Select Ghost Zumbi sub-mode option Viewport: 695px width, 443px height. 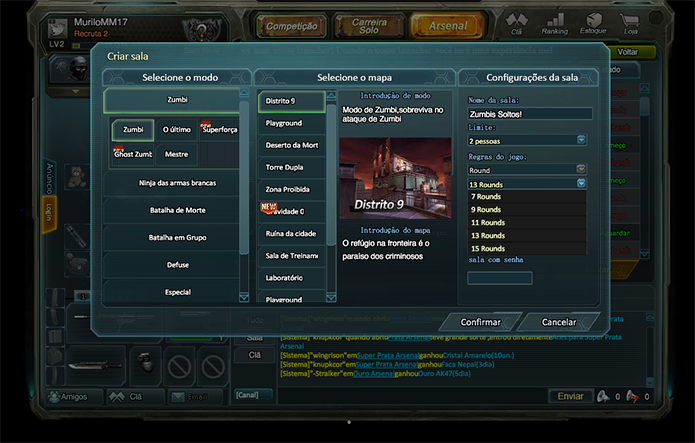[x=133, y=154]
